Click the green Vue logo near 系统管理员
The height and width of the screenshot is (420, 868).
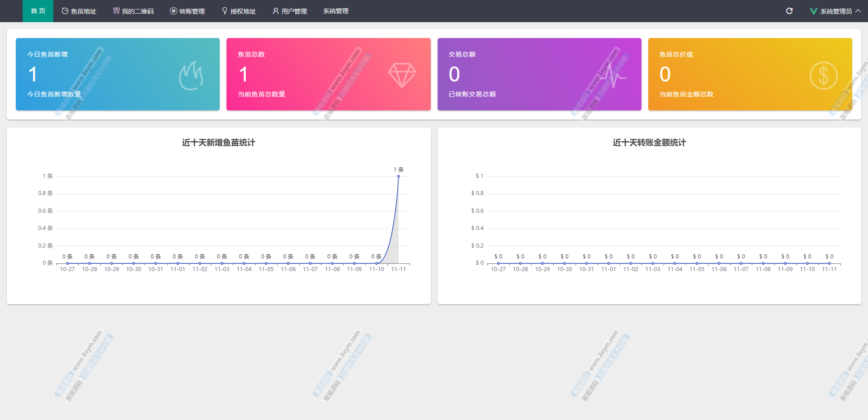813,11
